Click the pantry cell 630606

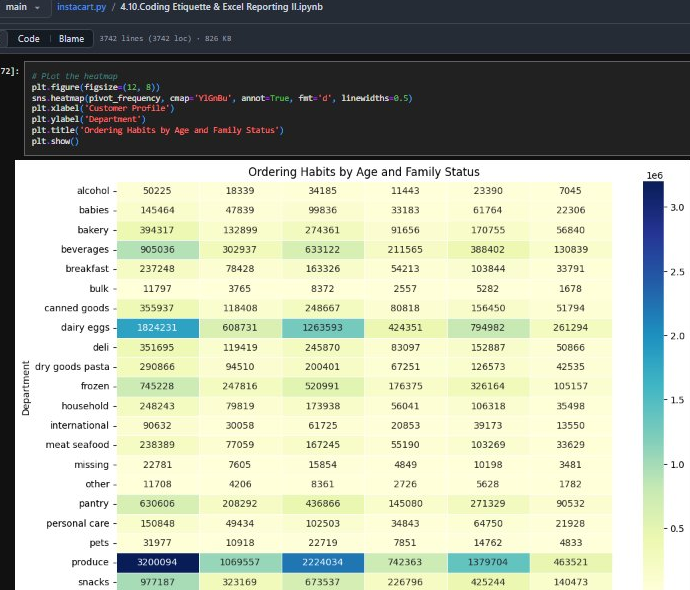pyautogui.click(x=158, y=504)
